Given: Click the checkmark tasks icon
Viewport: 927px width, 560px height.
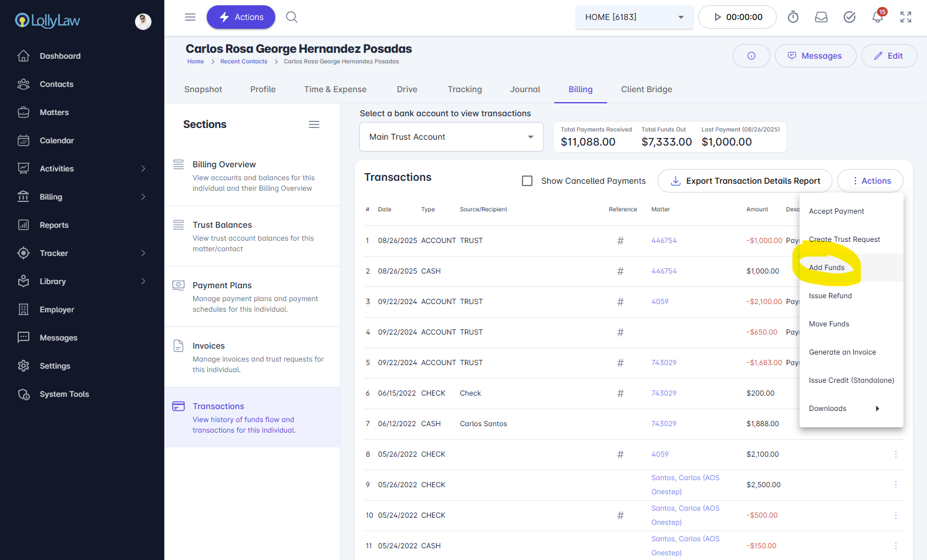Looking at the screenshot, I should (850, 17).
